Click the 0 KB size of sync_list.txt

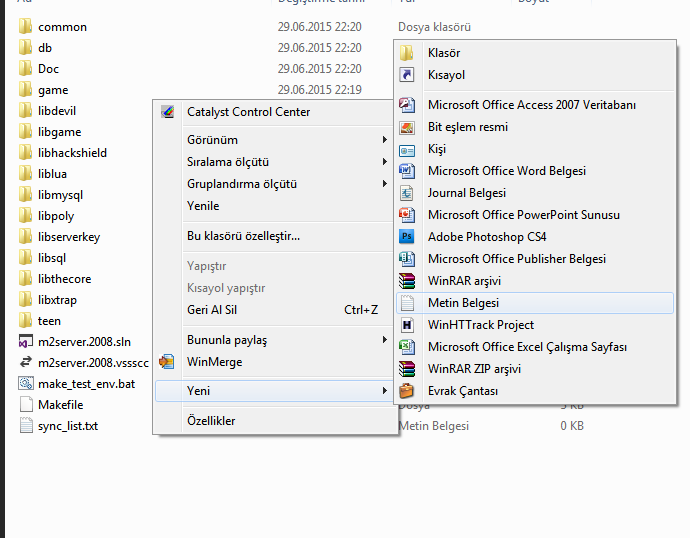[572, 426]
